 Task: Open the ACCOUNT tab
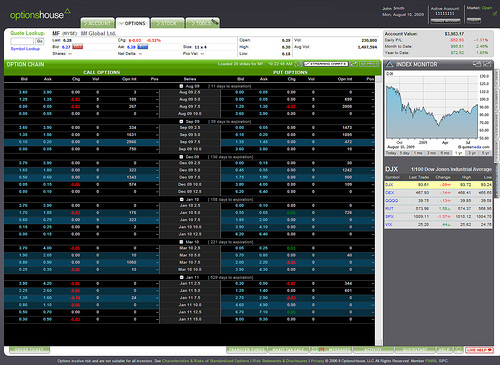98,23
